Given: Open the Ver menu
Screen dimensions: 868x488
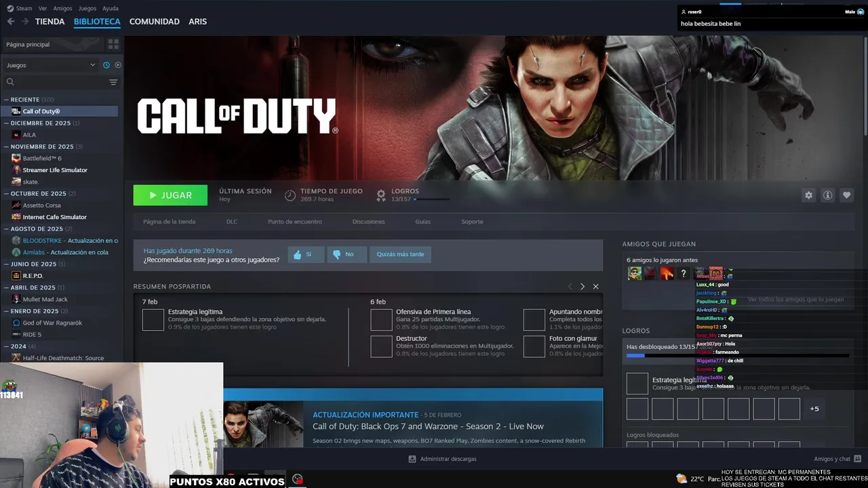Looking at the screenshot, I should click(43, 8).
